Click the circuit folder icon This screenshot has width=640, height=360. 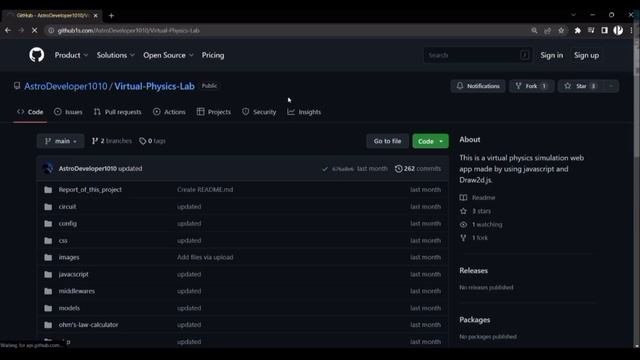[x=48, y=207]
